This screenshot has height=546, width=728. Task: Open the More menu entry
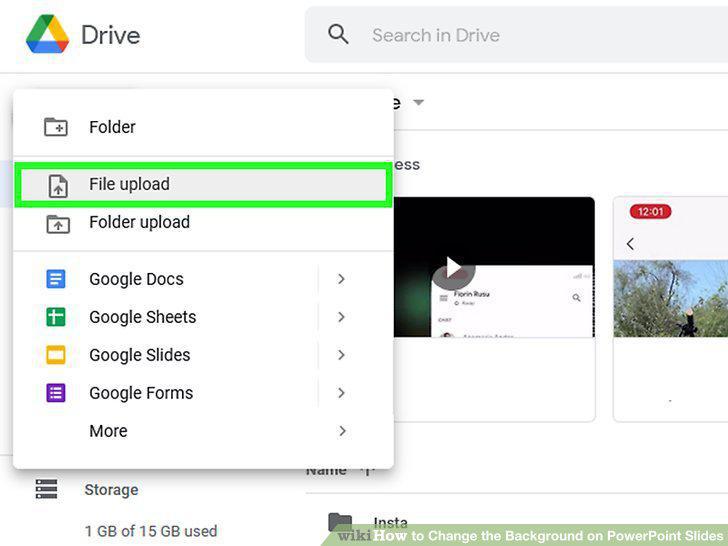(x=203, y=431)
